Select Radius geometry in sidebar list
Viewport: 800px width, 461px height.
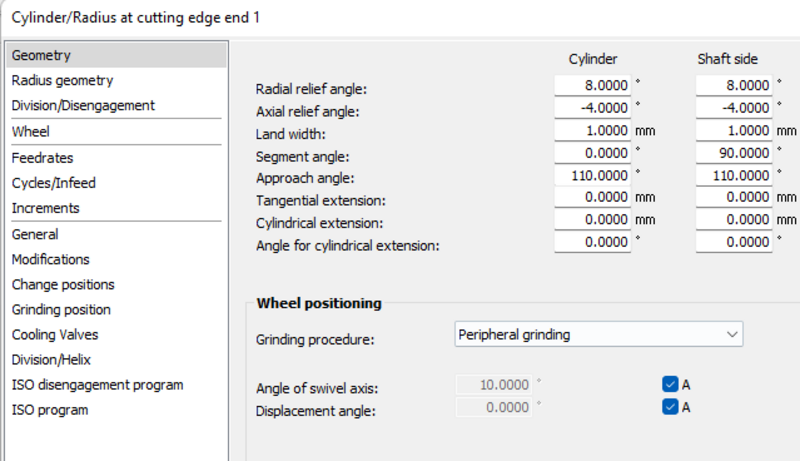(x=62, y=81)
